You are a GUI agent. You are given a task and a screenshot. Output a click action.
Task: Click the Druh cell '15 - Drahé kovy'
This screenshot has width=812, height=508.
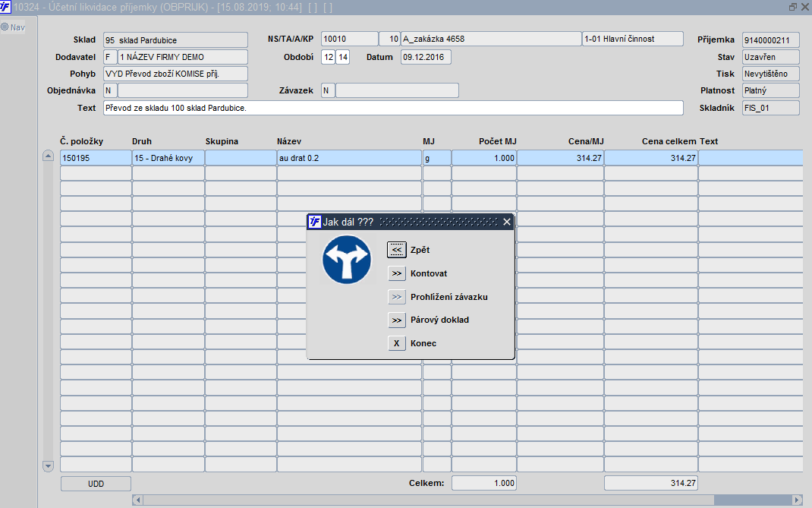[168, 158]
